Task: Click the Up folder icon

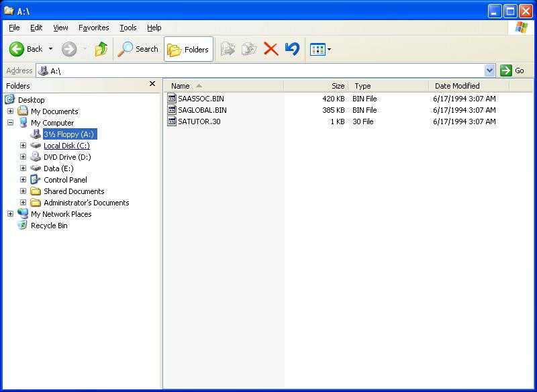Action: tap(102, 48)
